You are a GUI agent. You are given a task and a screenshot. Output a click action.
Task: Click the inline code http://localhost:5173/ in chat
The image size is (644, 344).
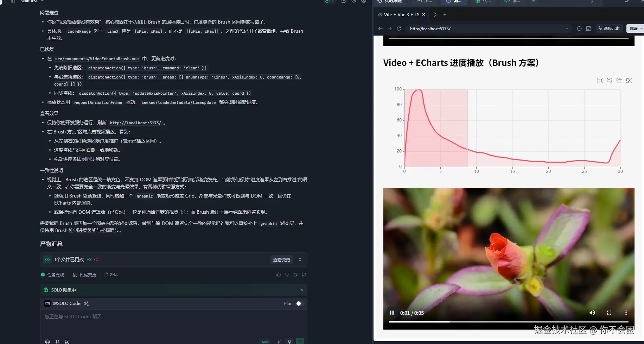pyautogui.click(x=135, y=123)
